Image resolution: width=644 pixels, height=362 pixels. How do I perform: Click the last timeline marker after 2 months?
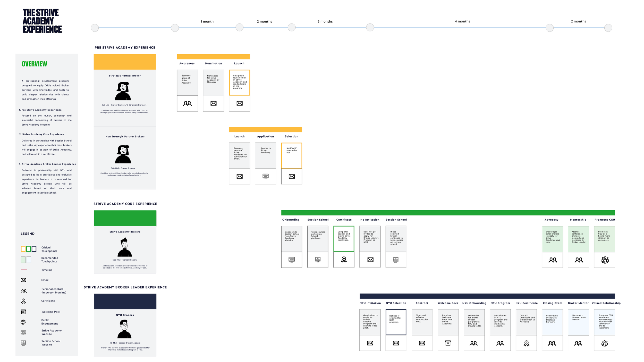point(608,28)
